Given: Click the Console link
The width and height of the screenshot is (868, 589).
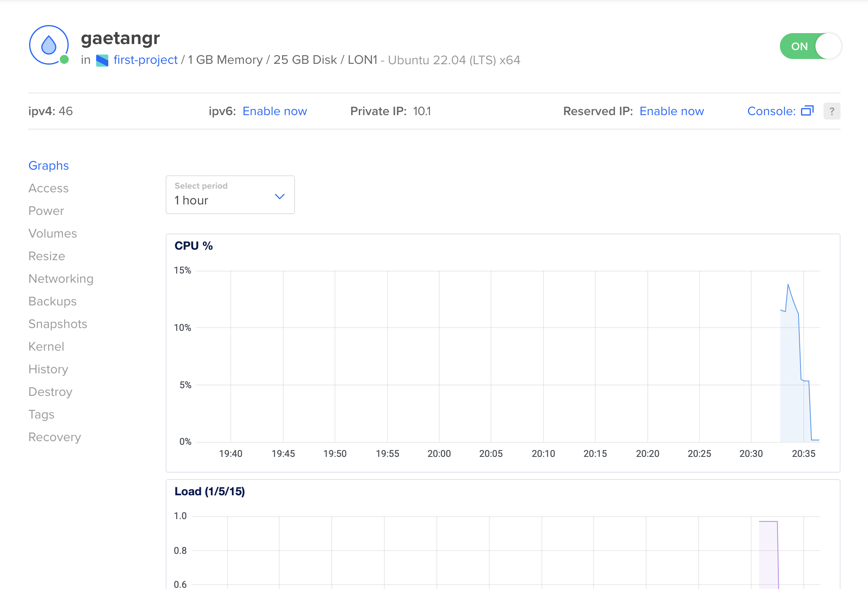Looking at the screenshot, I should [x=771, y=111].
